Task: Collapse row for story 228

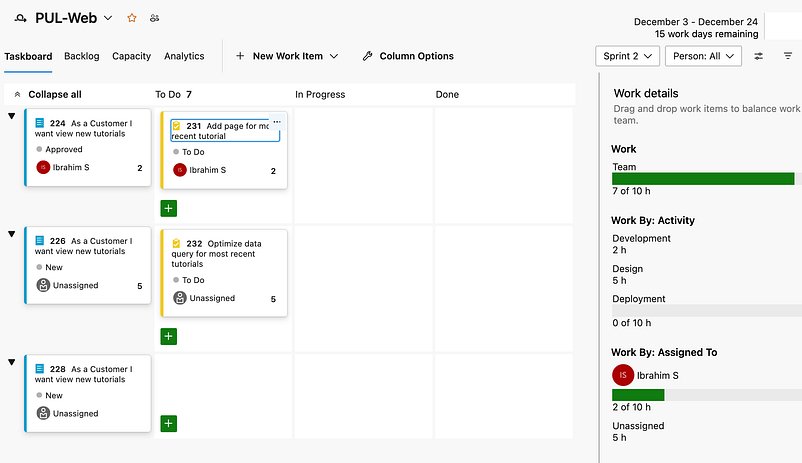Action: tap(12, 362)
